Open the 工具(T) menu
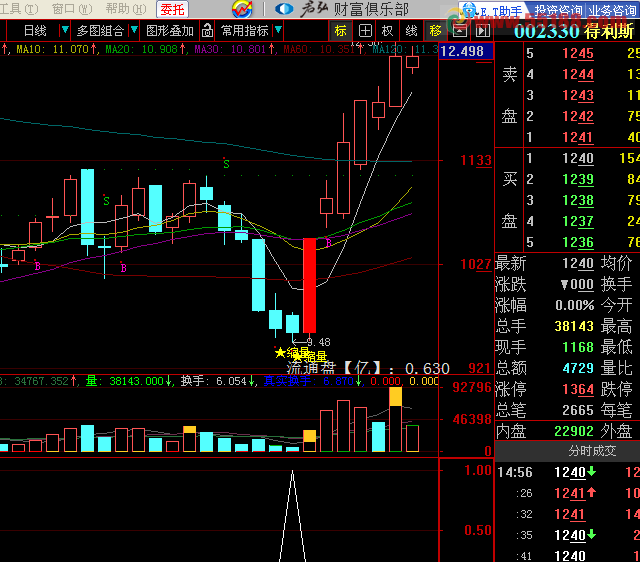The width and height of the screenshot is (640, 562). (18, 8)
